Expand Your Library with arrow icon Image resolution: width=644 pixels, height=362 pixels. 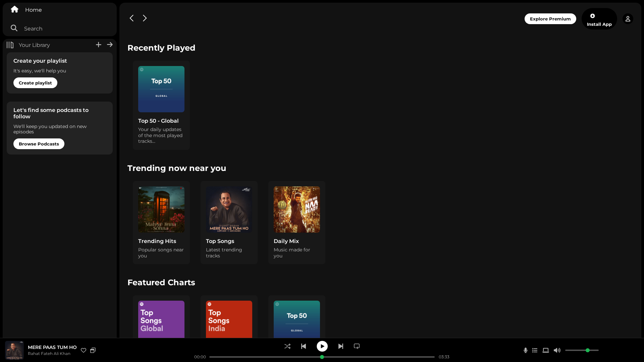110,45
